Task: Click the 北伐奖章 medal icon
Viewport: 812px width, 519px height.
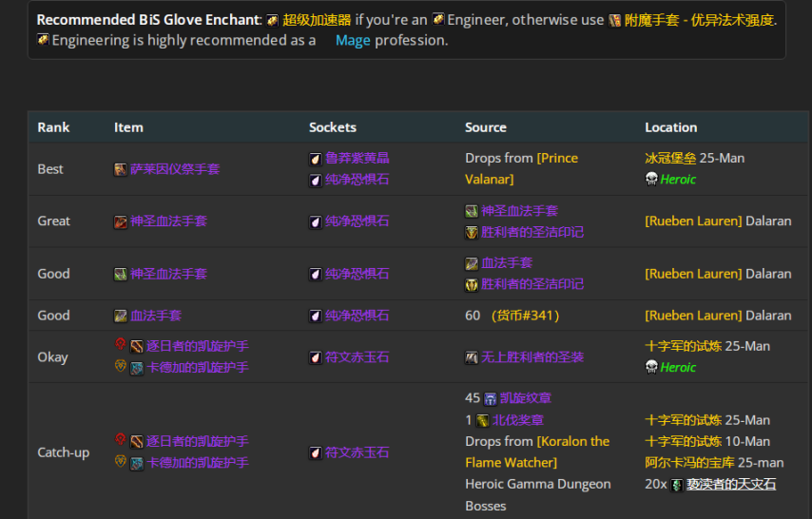Action: pos(483,420)
